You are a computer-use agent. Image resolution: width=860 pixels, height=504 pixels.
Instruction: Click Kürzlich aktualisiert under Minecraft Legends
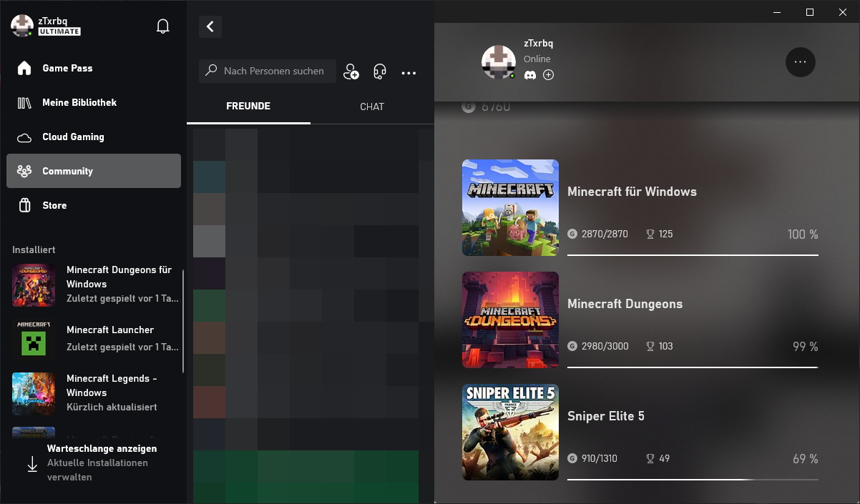[112, 407]
